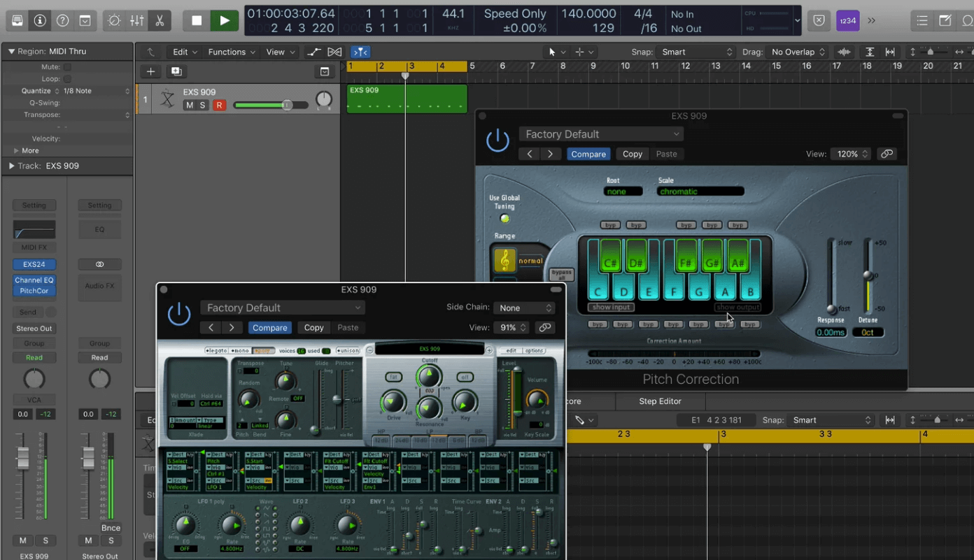Enable the Region Loop checkbox

point(67,79)
